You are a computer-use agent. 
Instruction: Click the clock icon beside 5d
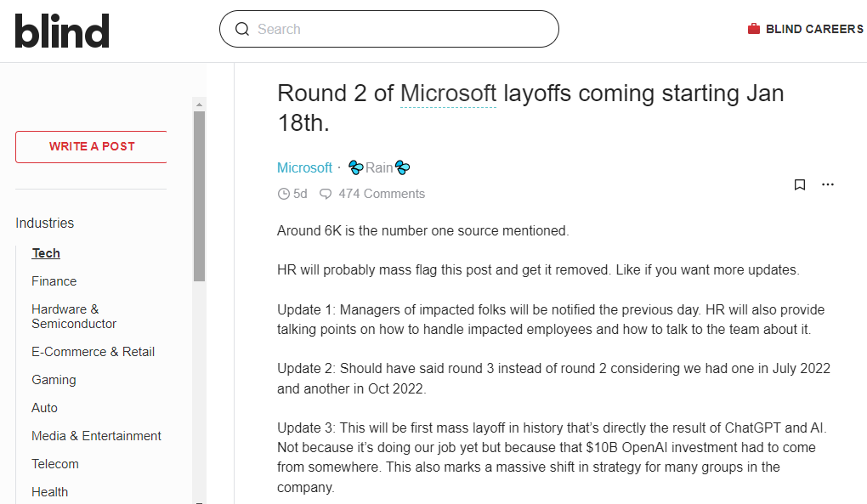pos(284,194)
